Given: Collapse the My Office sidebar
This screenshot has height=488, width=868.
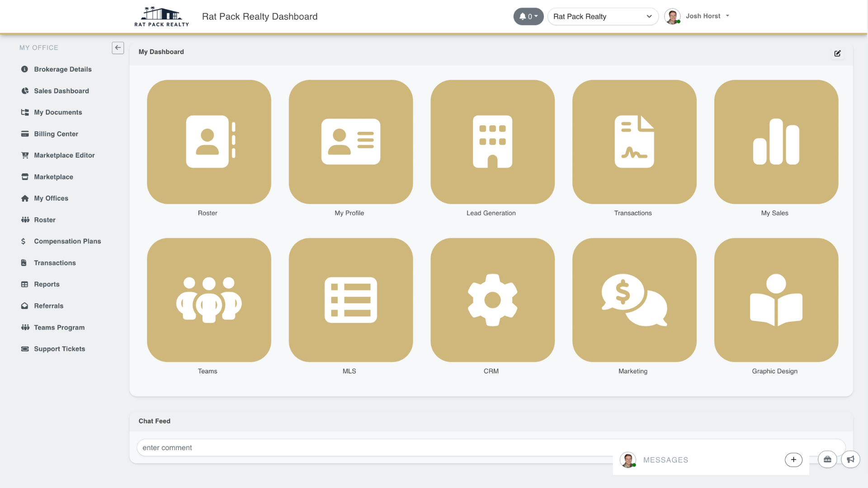Looking at the screenshot, I should [x=118, y=47].
